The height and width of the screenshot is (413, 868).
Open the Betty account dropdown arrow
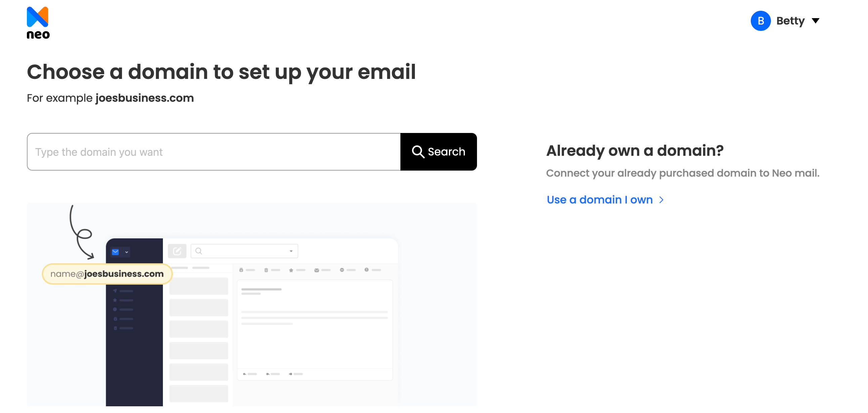point(816,21)
